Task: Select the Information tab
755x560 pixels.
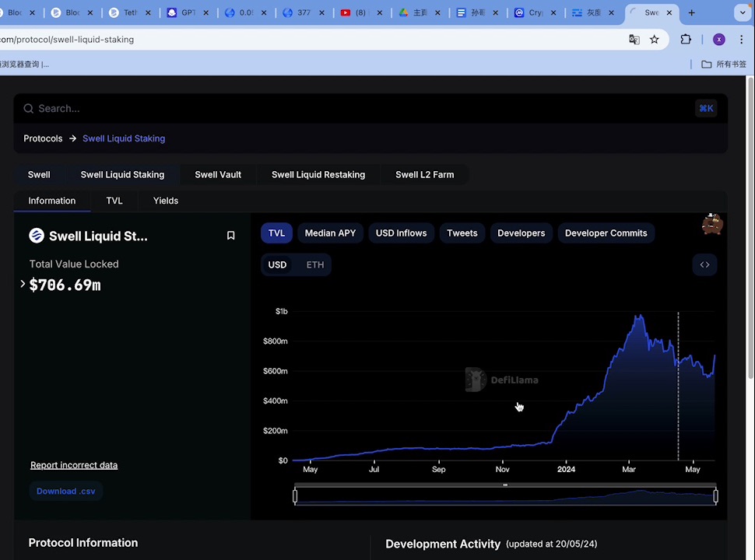Action: pyautogui.click(x=52, y=201)
